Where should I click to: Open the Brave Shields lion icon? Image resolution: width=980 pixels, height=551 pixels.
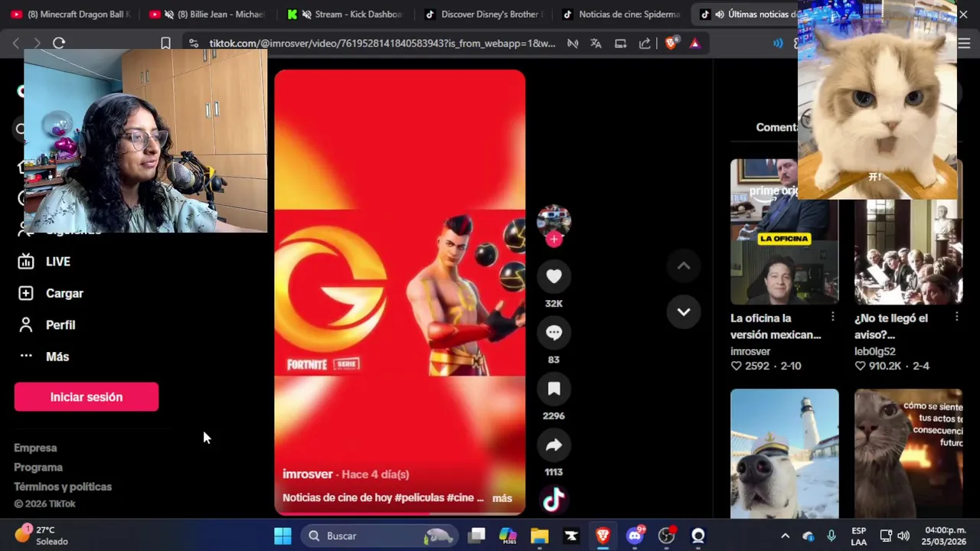671,44
